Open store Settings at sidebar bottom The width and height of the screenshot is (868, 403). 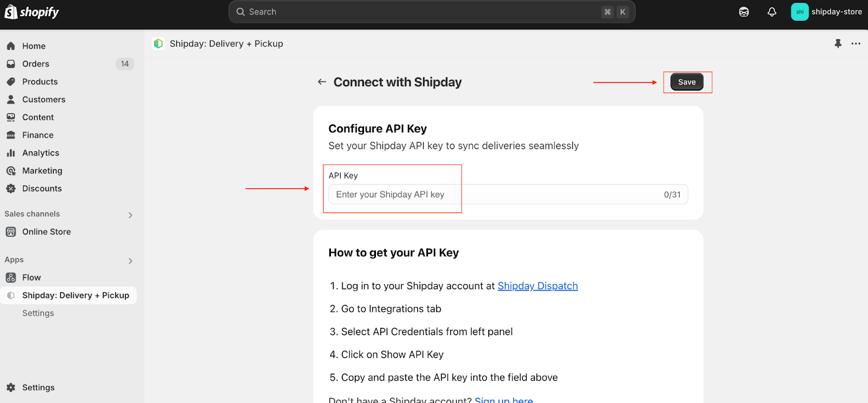click(x=39, y=387)
